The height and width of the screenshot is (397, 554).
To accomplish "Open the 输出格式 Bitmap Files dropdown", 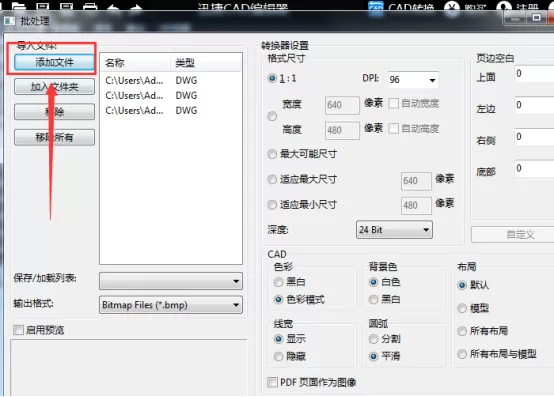I will pyautogui.click(x=171, y=305).
